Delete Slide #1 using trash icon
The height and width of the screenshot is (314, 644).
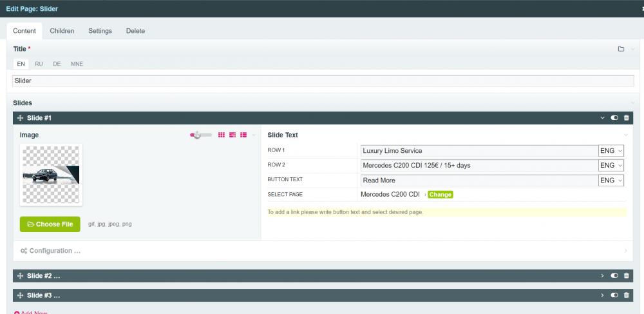(626, 118)
